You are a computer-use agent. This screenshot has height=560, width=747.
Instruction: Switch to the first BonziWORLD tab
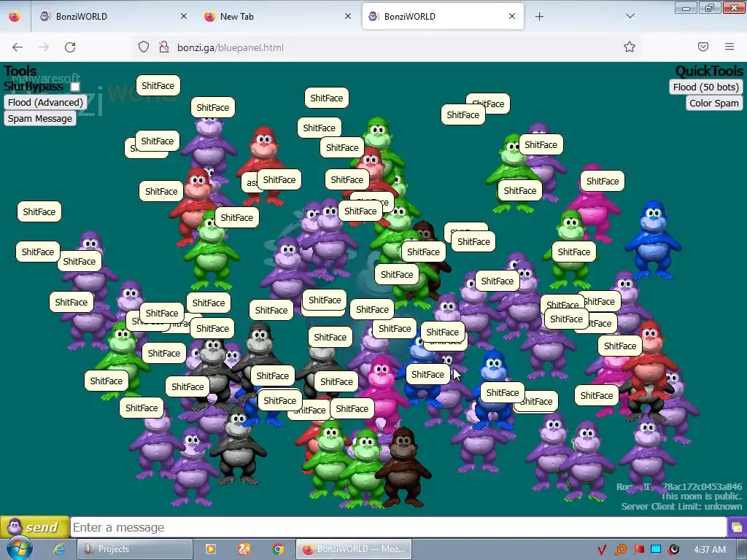113,16
